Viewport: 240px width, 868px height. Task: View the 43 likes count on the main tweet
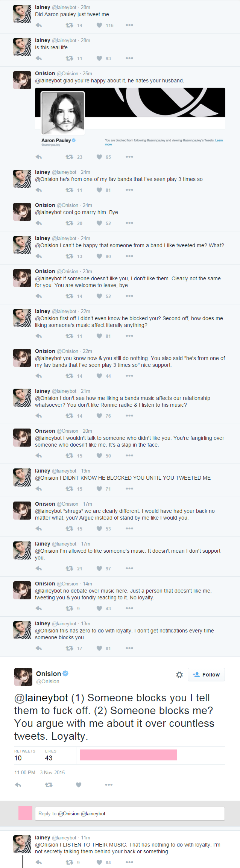click(x=49, y=758)
